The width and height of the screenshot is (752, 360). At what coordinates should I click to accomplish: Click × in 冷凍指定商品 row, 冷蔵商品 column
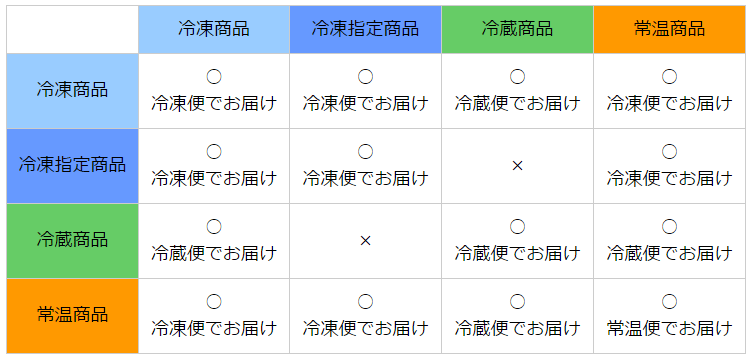(517, 166)
